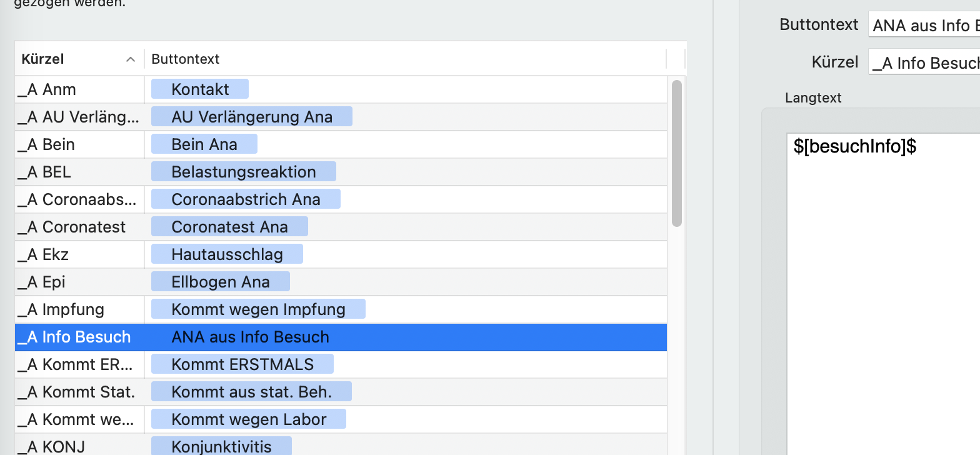Select the Coronaabstrich Ana entry
The image size is (980, 455).
pyautogui.click(x=246, y=199)
